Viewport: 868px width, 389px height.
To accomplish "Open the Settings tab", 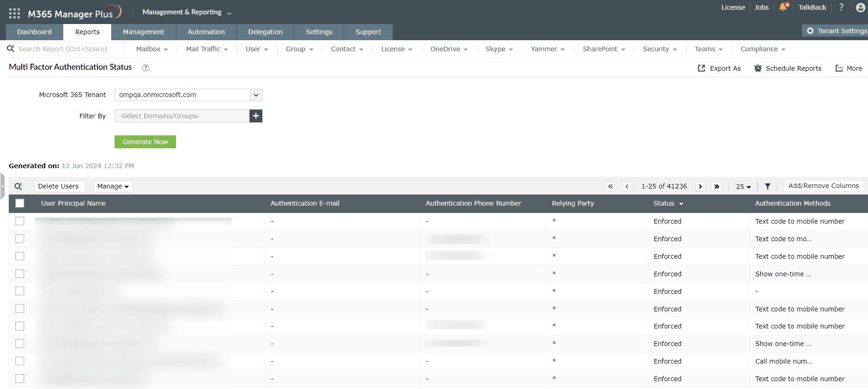I will pos(319,32).
